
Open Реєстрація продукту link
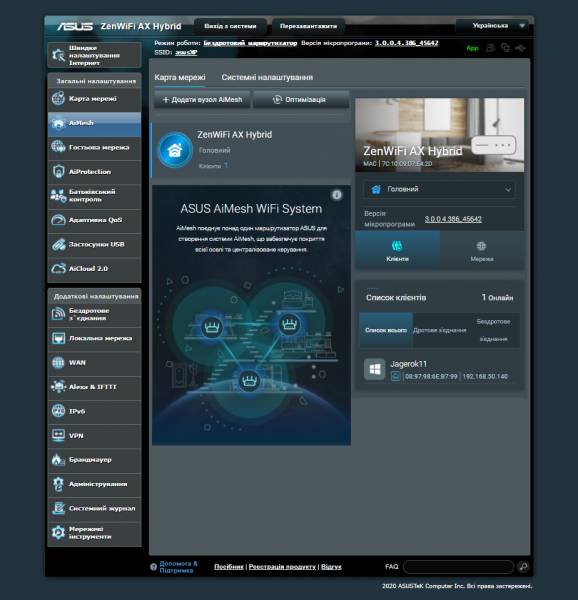click(282, 567)
